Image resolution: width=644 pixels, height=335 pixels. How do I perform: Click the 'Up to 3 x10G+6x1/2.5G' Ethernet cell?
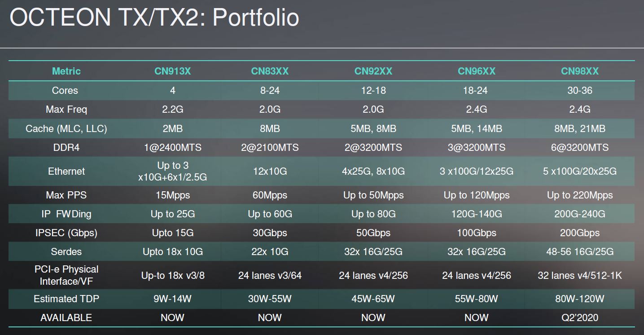173,171
